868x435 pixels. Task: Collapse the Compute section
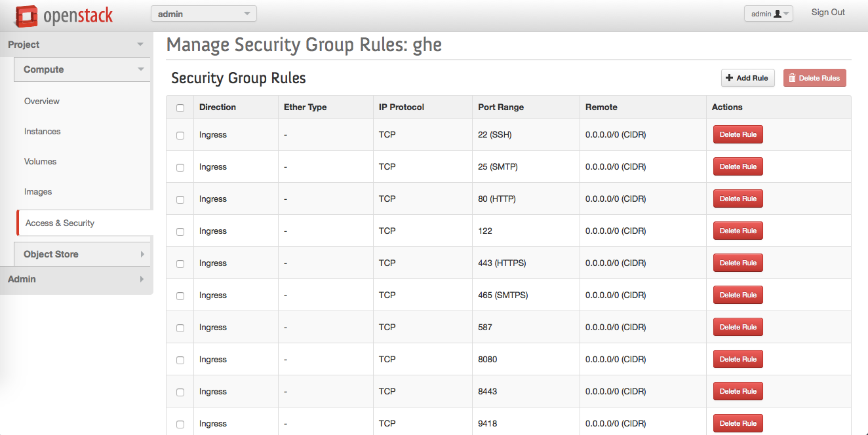pyautogui.click(x=83, y=69)
